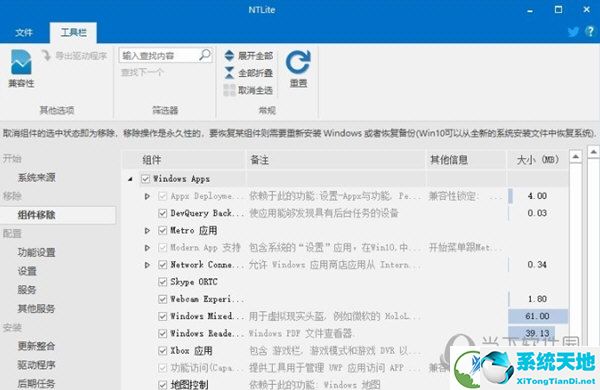Expand the Metro 应用 node

147,230
